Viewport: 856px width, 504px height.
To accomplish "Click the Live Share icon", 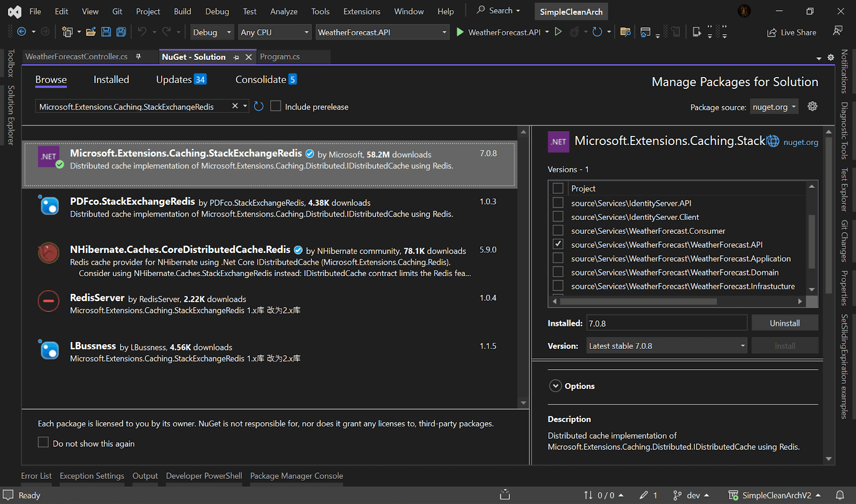I will click(772, 33).
